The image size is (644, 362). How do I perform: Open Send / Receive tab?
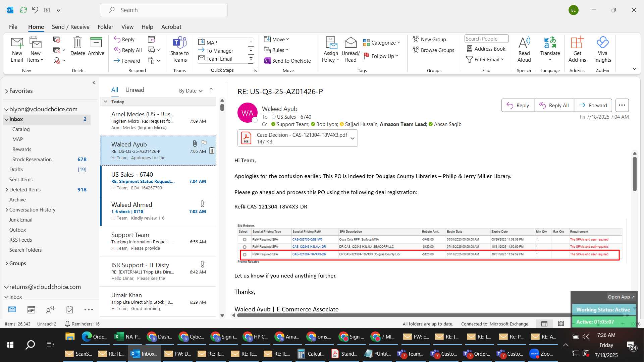(70, 27)
